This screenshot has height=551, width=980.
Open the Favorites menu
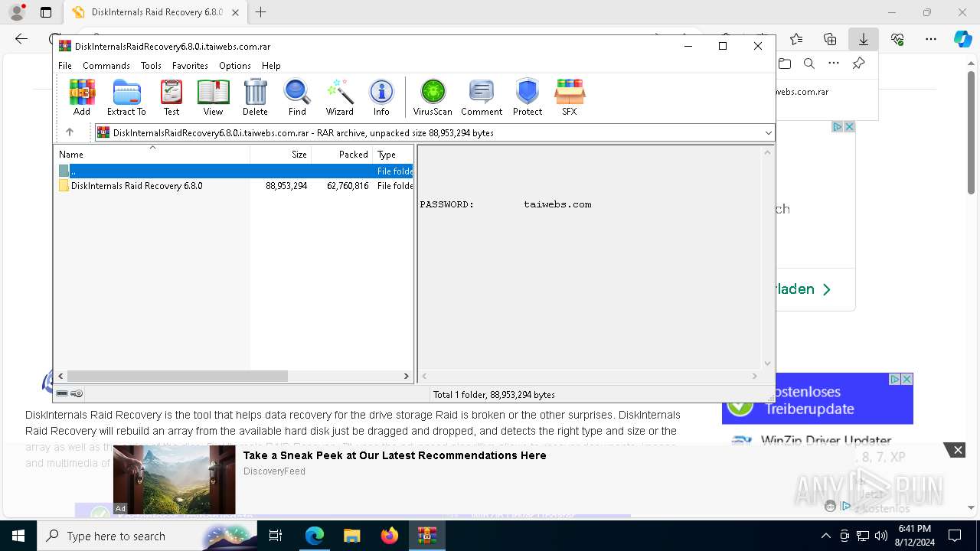click(190, 66)
